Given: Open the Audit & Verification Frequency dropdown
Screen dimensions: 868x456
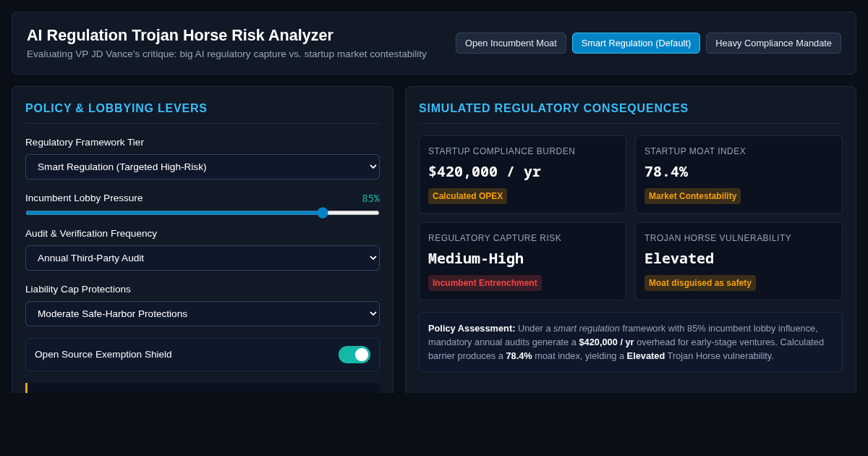Looking at the screenshot, I should (x=203, y=258).
